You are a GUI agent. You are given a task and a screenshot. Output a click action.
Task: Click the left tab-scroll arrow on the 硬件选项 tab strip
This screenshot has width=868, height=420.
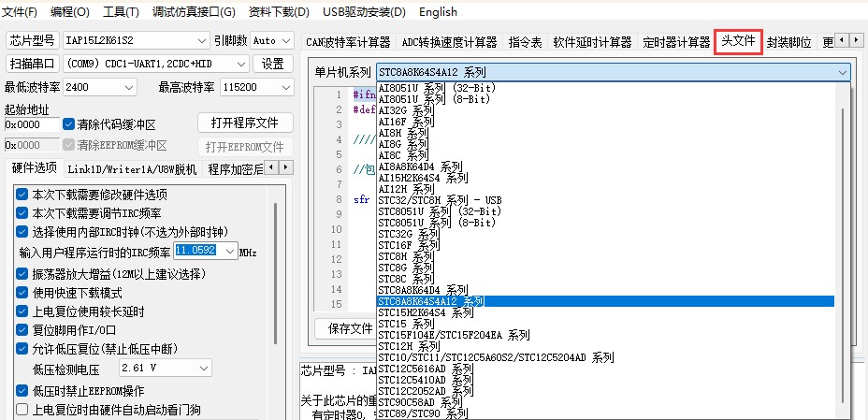271,167
